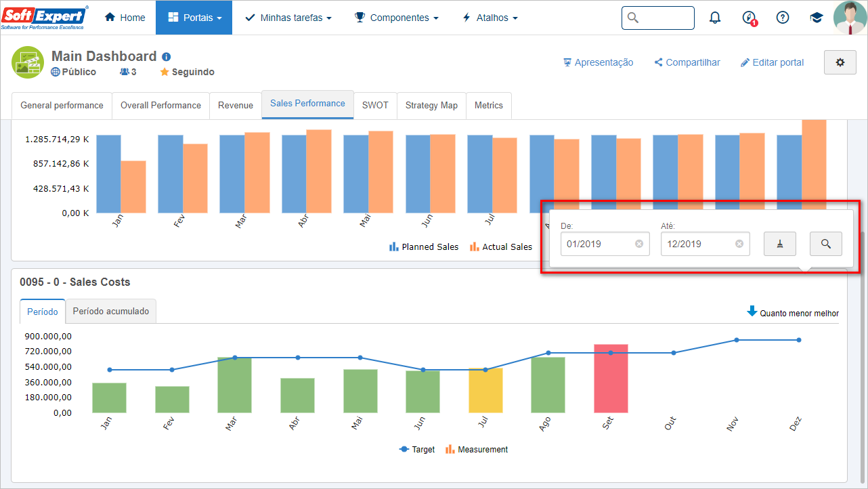Toggle Measurement legend item

(x=477, y=450)
